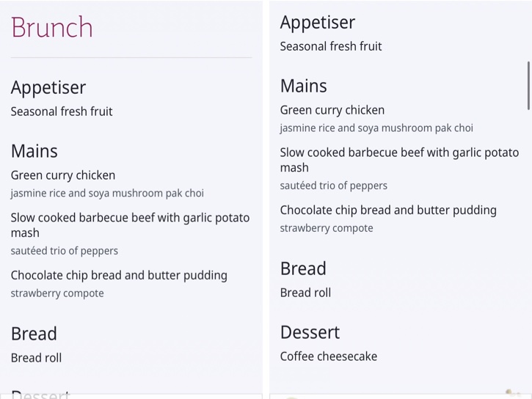Click Mains heading in left panel
Viewport: 532px width, 399px height.
click(34, 151)
